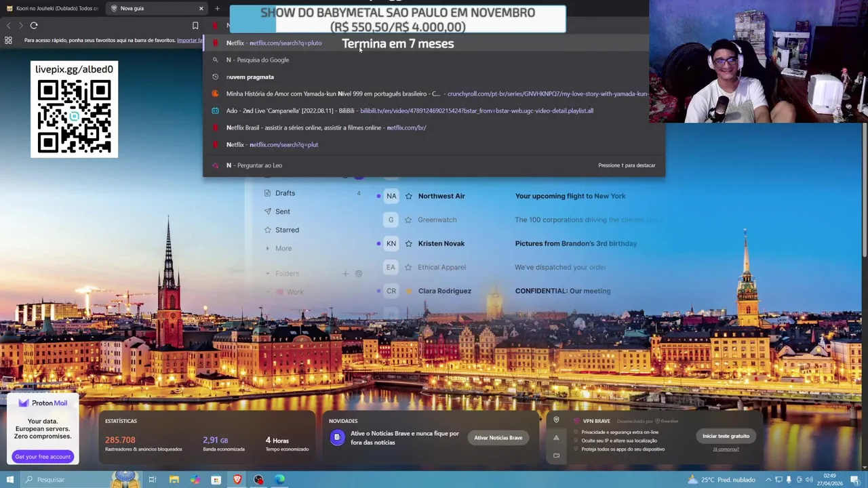
Task: Open a new tab with plus button
Action: pyautogui.click(x=217, y=8)
